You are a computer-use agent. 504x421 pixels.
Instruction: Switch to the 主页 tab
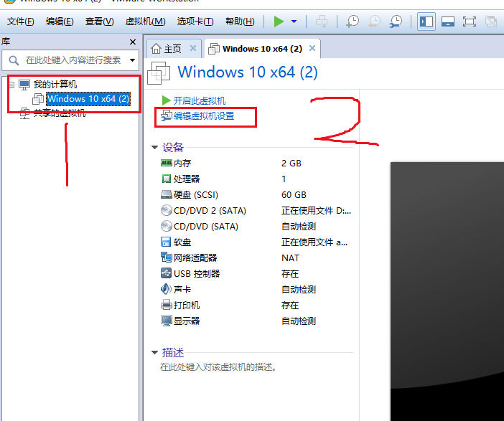coord(173,49)
